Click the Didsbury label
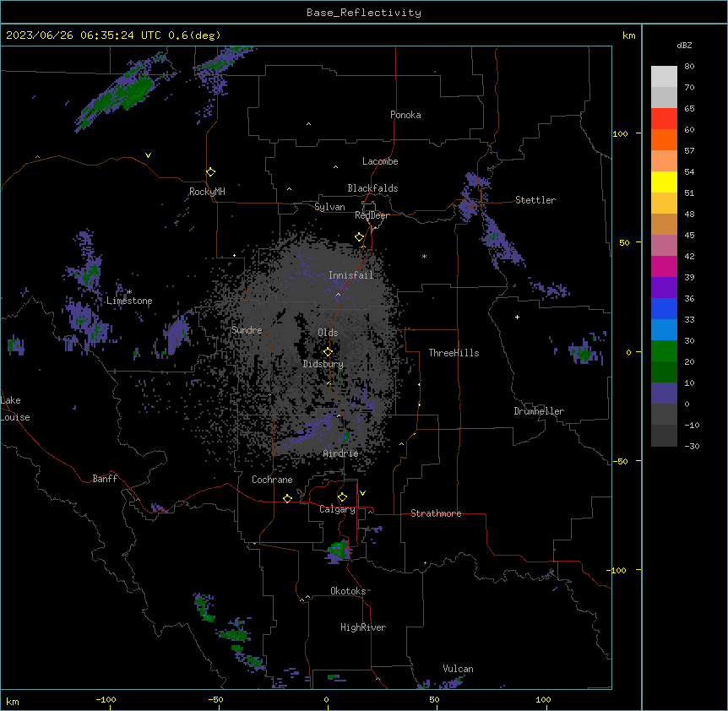Viewport: 728px width, 711px height. pyautogui.click(x=323, y=364)
